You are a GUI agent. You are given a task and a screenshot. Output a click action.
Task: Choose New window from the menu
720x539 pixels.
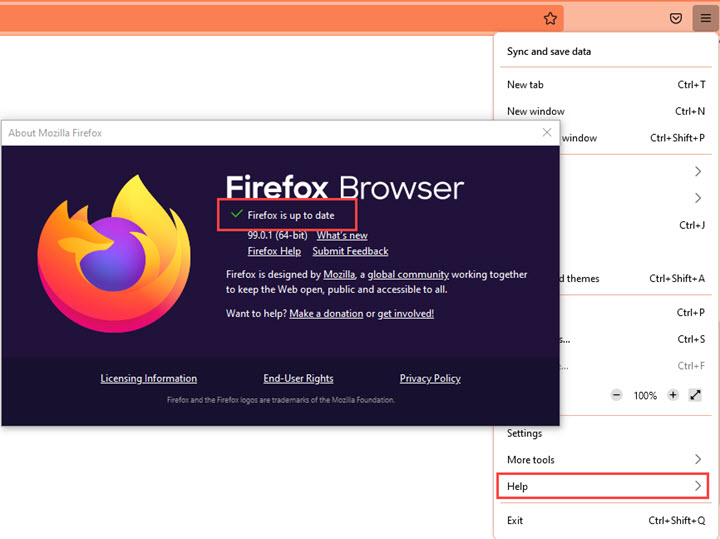click(606, 111)
